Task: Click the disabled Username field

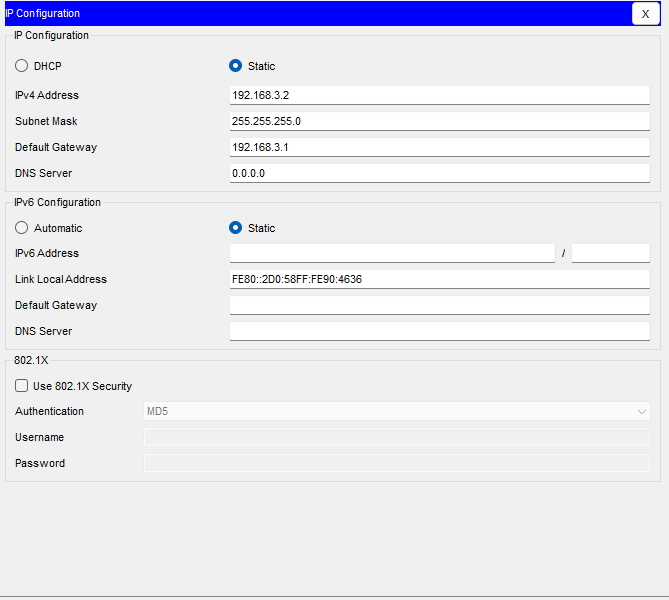Action: click(397, 437)
